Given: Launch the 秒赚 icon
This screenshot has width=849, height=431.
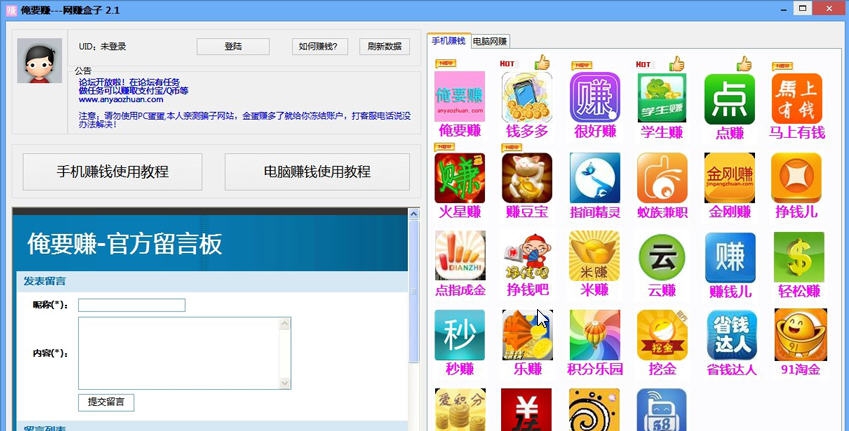Looking at the screenshot, I should point(460,335).
